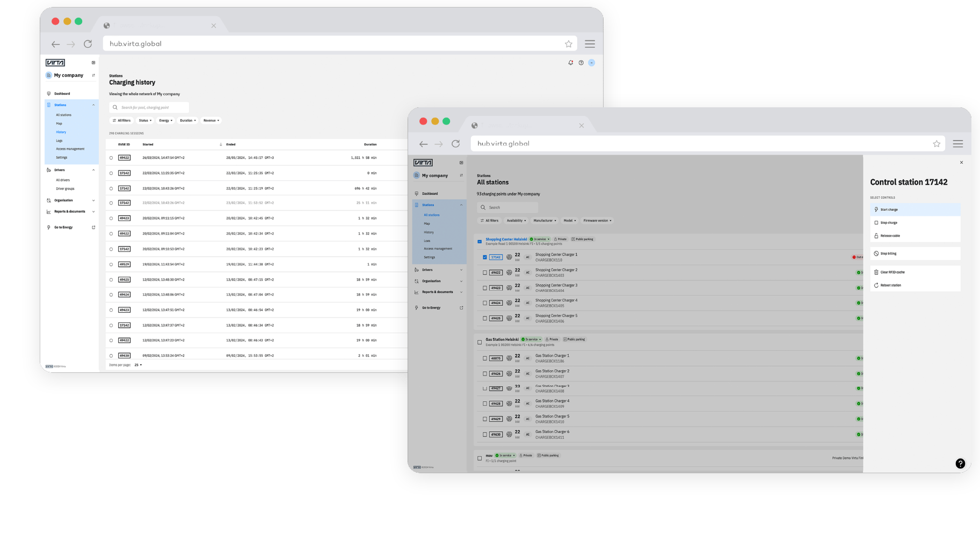Viewport: 980px width, 551px height.
Task: Click the Stop billing icon
Action: 876,254
